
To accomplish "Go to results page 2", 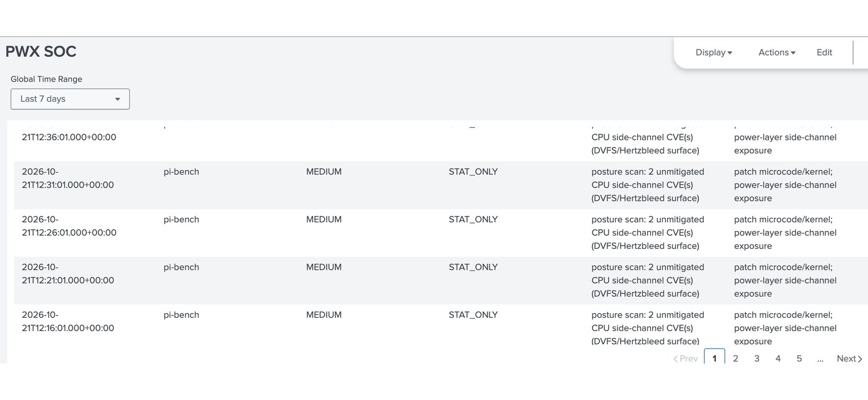I will pyautogui.click(x=735, y=358).
